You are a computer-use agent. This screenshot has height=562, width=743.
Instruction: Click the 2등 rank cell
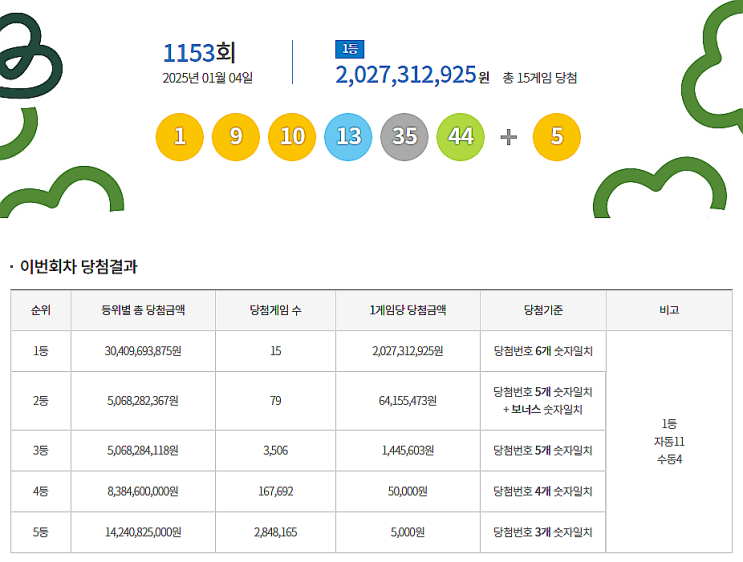[41, 401]
